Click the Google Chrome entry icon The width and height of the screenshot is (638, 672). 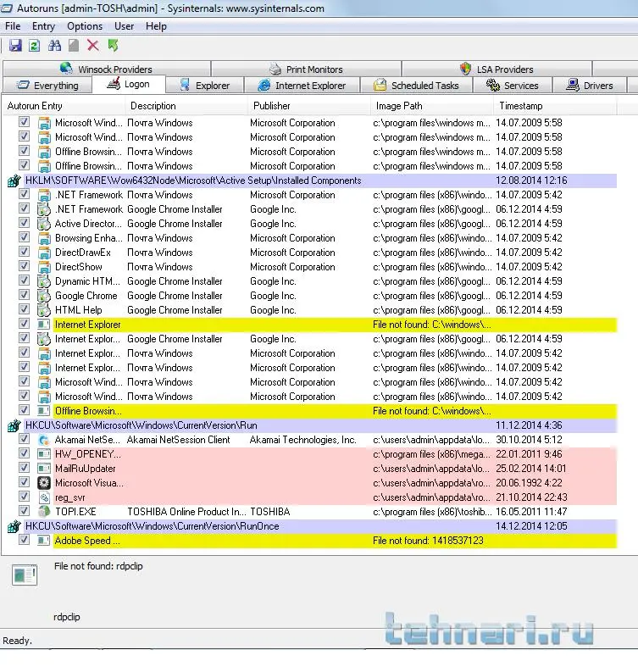[x=44, y=296]
